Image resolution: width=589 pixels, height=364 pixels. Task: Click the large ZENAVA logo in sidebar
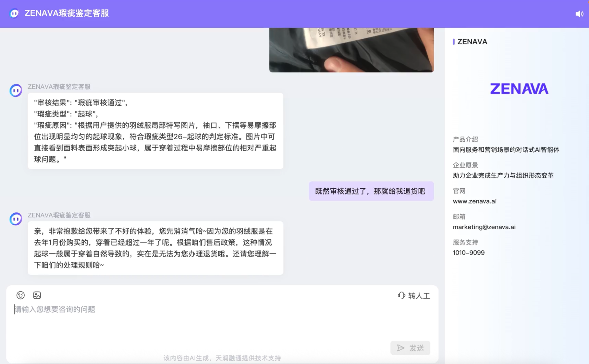(x=519, y=89)
